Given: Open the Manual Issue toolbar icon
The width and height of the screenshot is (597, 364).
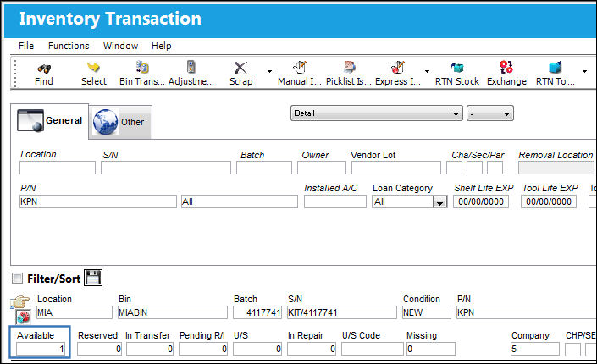Looking at the screenshot, I should (x=300, y=68).
